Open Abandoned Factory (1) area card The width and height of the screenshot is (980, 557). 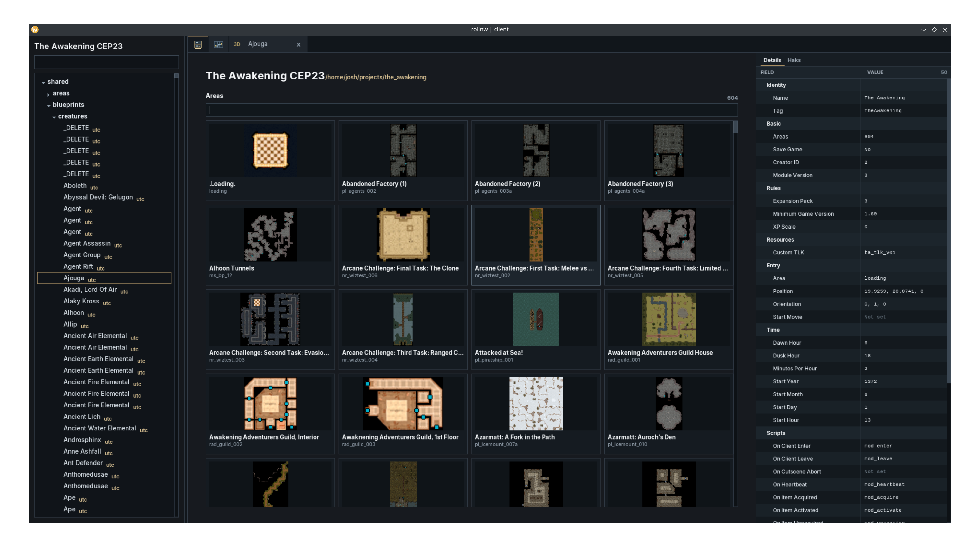(x=403, y=161)
